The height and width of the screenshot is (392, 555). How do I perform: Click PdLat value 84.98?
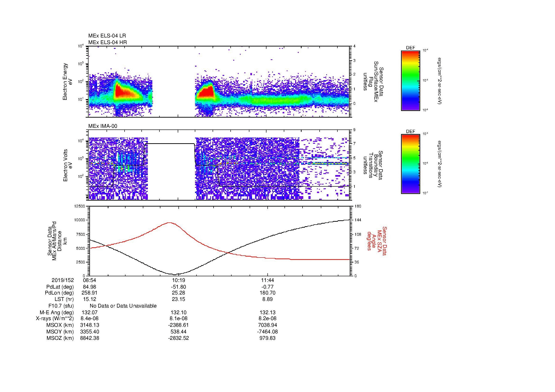coord(89,287)
